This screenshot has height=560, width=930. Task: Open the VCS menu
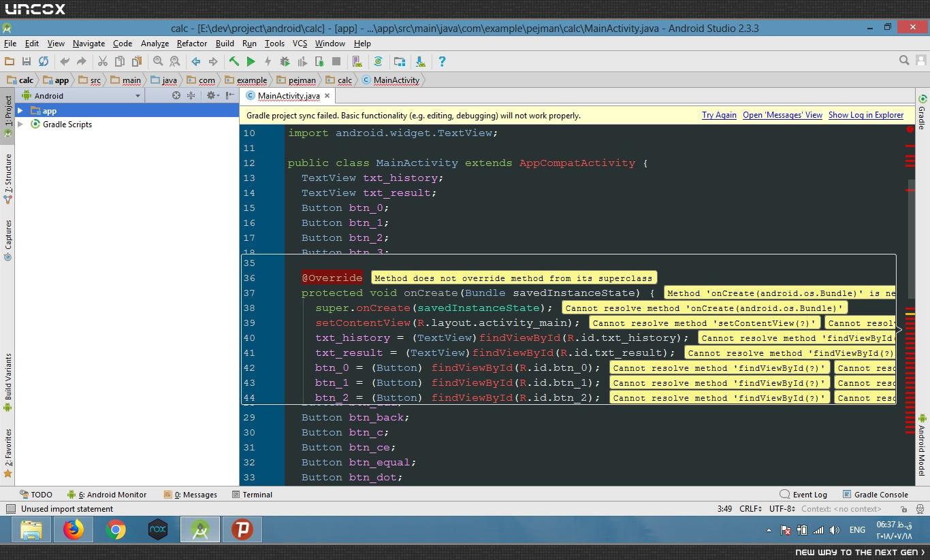click(x=300, y=43)
